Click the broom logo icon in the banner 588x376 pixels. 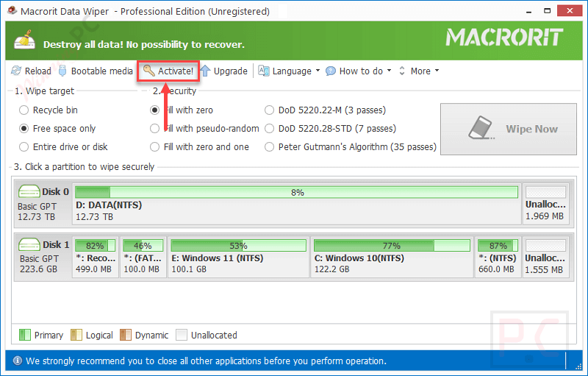pyautogui.click(x=24, y=40)
